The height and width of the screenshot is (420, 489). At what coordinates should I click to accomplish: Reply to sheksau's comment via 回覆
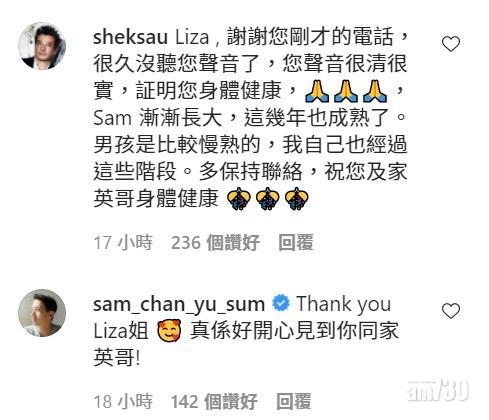(x=296, y=242)
